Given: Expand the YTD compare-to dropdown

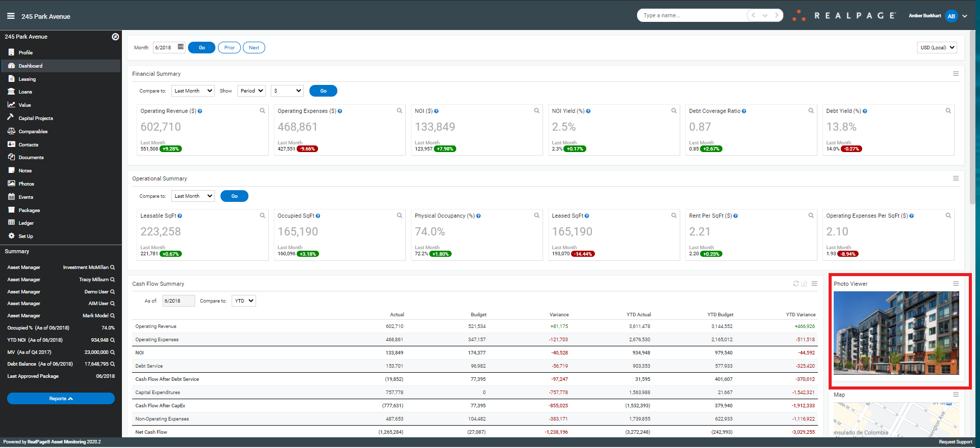Looking at the screenshot, I should (x=244, y=301).
